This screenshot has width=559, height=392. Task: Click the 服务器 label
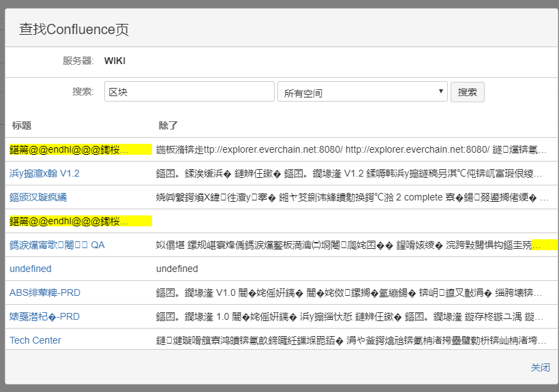[78, 61]
